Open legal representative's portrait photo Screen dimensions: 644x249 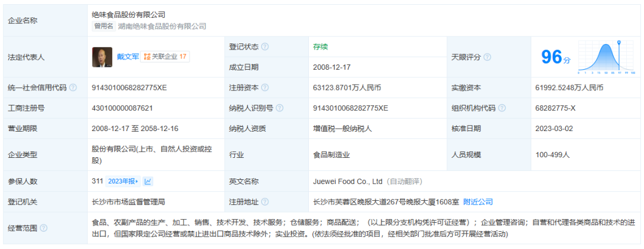[x=103, y=57]
